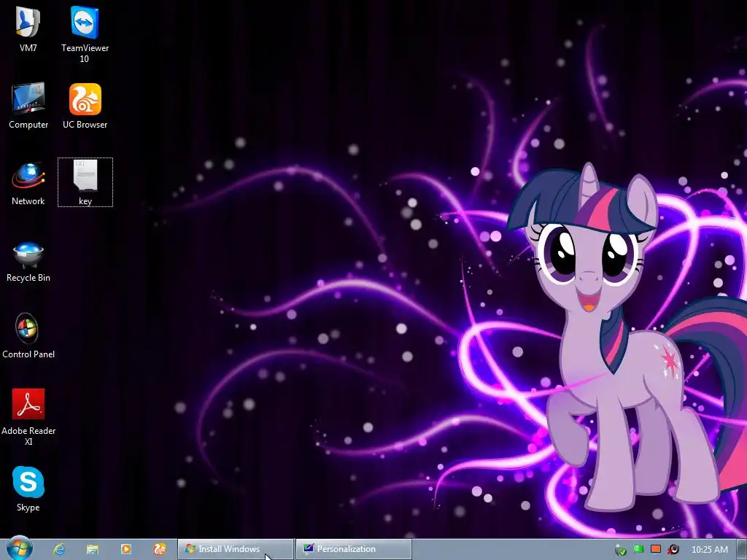The image size is (747, 560).
Task: Click the Safely Remove Hardware tray icon
Action: tap(620, 550)
